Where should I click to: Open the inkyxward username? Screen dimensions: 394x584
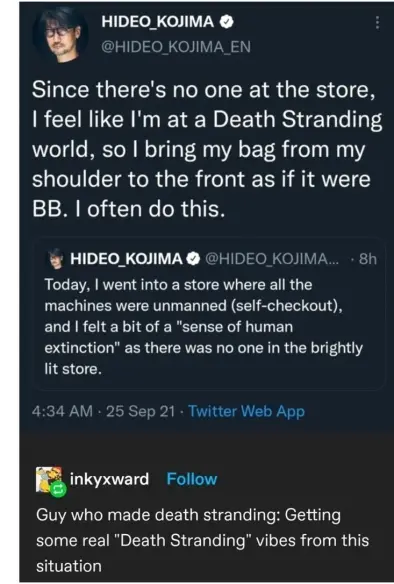point(109,479)
